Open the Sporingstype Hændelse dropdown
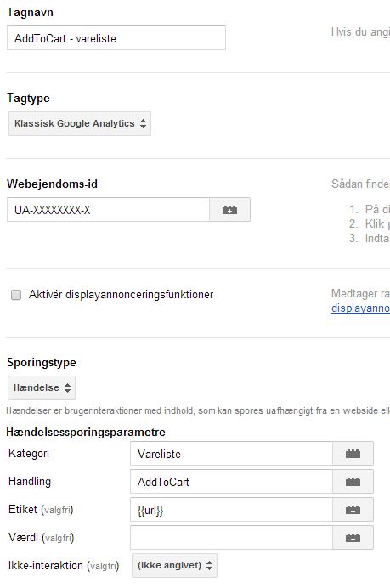 pyautogui.click(x=42, y=387)
